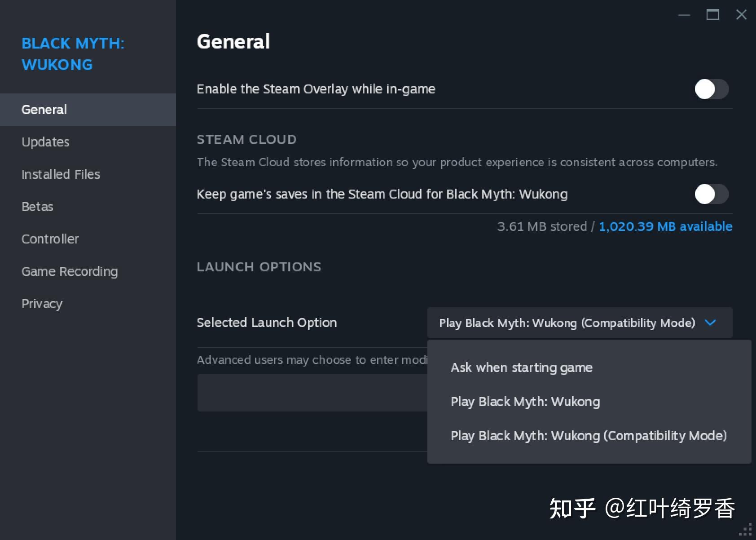The height and width of the screenshot is (540, 756).
Task: Select "Play Black Myth: Wukong" launch option
Action: 525,402
